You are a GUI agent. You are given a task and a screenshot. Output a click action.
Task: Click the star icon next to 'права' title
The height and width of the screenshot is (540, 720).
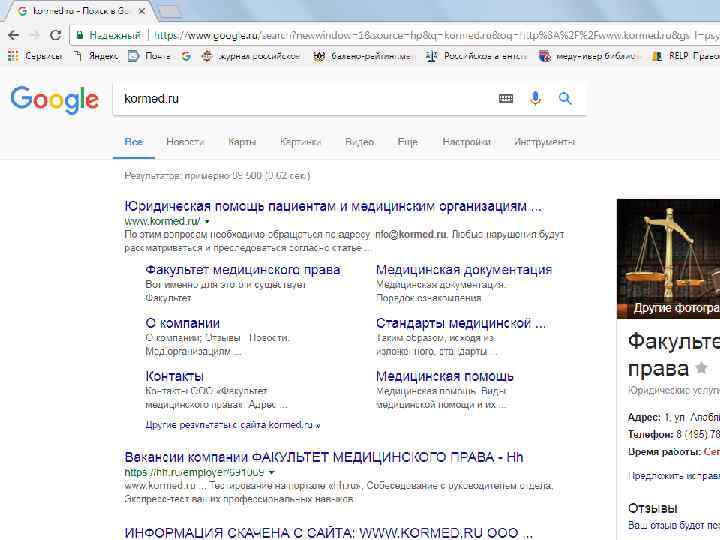coord(701,368)
